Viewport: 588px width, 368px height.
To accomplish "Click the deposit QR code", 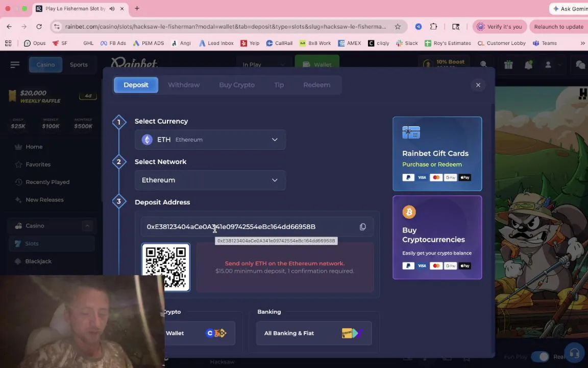I will (166, 267).
